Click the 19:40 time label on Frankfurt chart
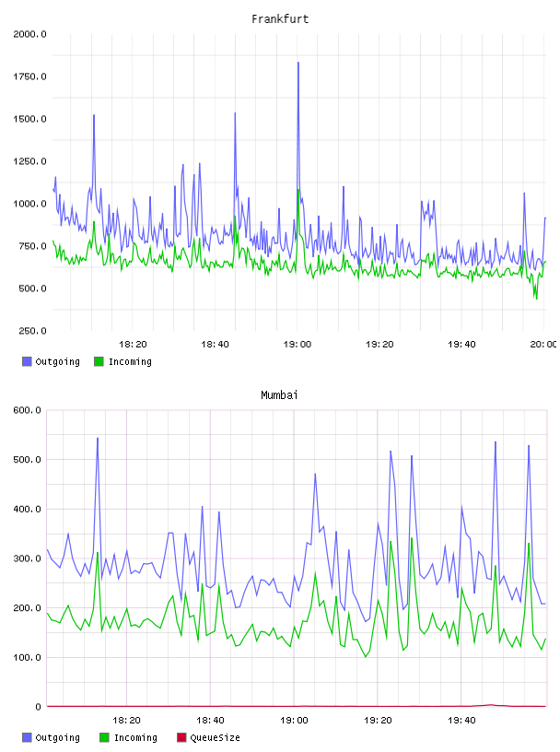This screenshot has height=752, width=560. point(461,345)
